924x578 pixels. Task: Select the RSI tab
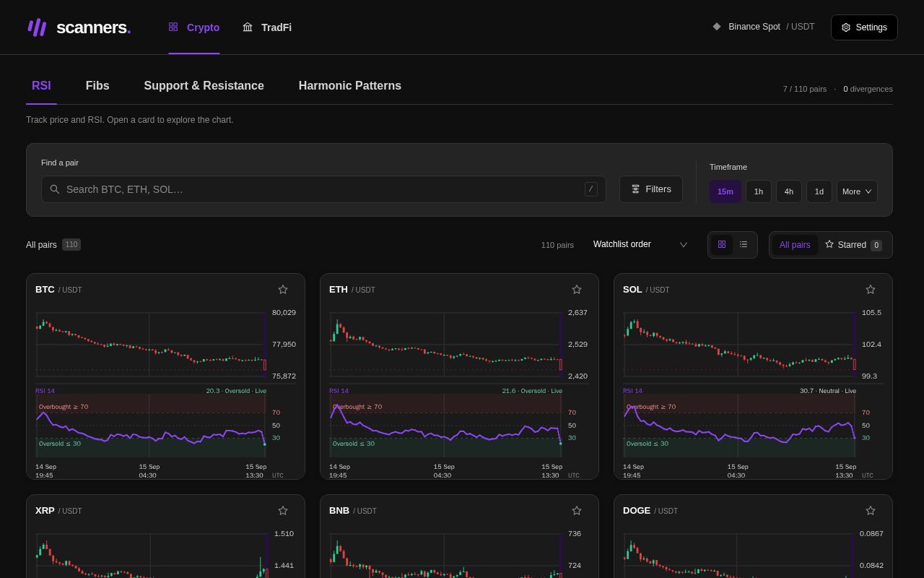41,86
